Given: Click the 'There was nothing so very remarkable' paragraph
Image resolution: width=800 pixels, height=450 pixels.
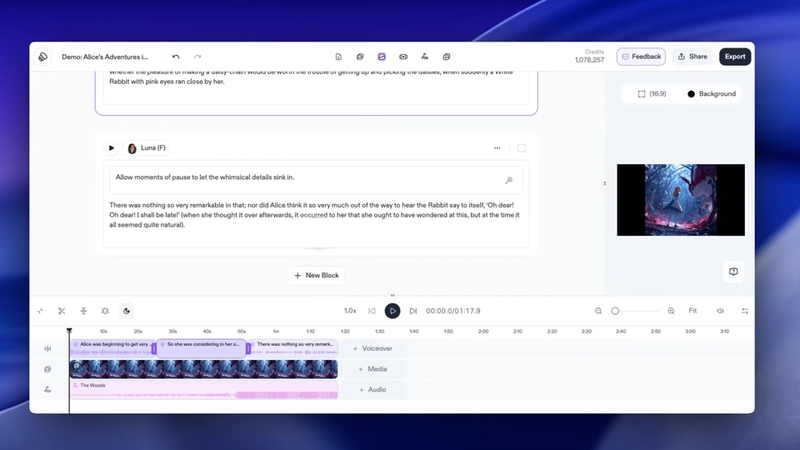Looking at the screenshot, I should [314, 215].
